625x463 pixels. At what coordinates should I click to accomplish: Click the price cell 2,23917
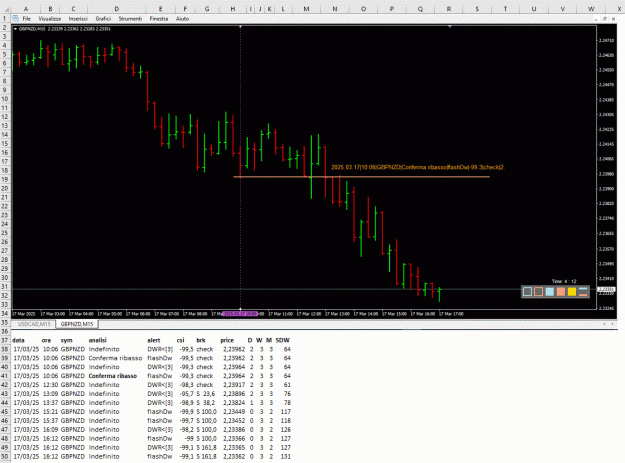pos(234,385)
